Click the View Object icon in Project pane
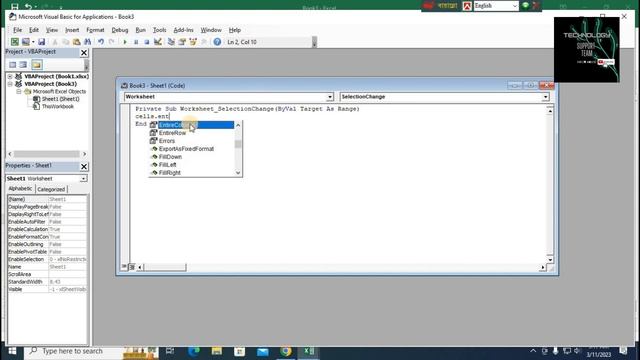The image size is (640, 360). click(23, 65)
